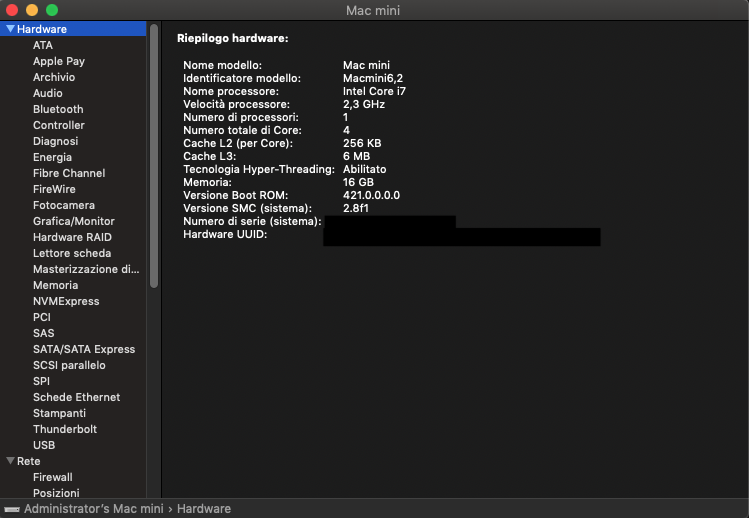Click the Intel Core i7 value
This screenshot has height=518, width=749.
click(374, 91)
